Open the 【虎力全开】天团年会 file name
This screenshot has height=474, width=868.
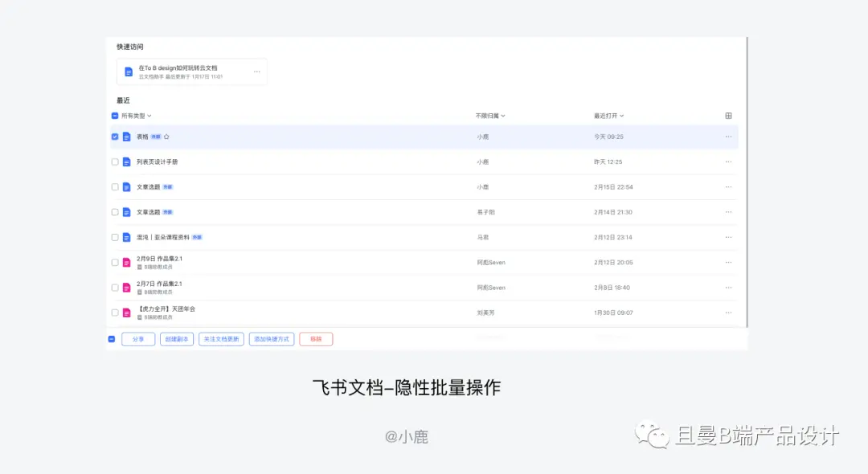tap(166, 309)
